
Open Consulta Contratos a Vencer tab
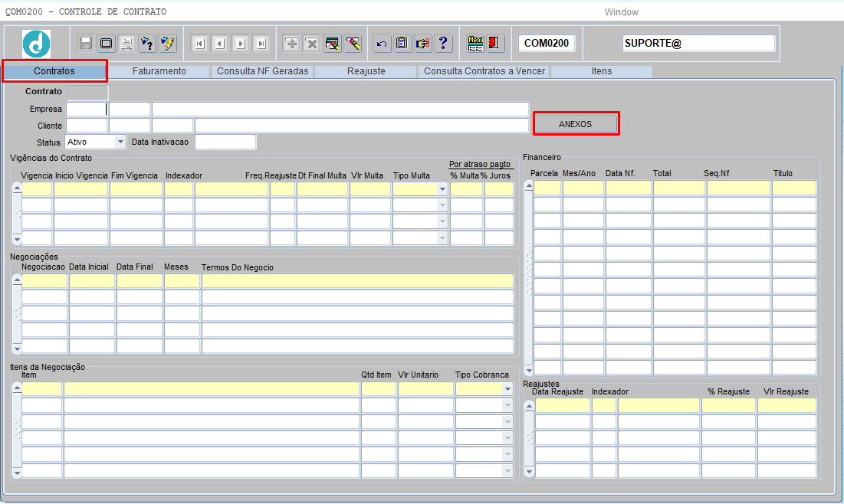click(x=484, y=71)
